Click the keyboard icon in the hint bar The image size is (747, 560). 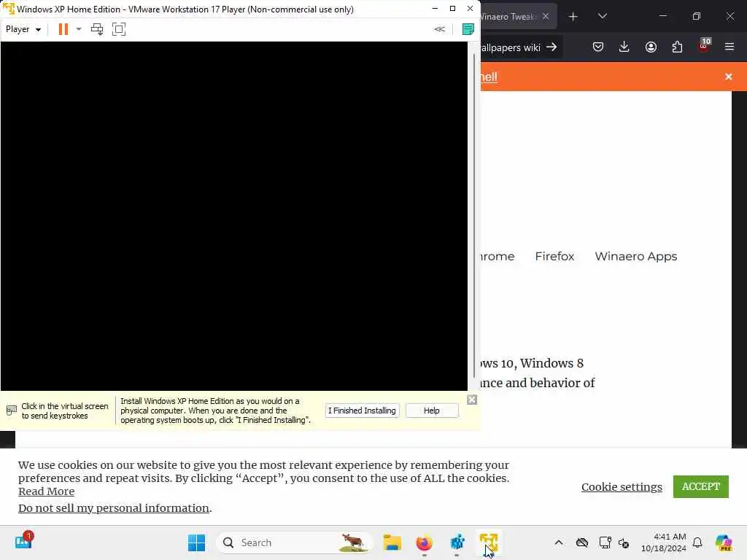click(x=12, y=410)
